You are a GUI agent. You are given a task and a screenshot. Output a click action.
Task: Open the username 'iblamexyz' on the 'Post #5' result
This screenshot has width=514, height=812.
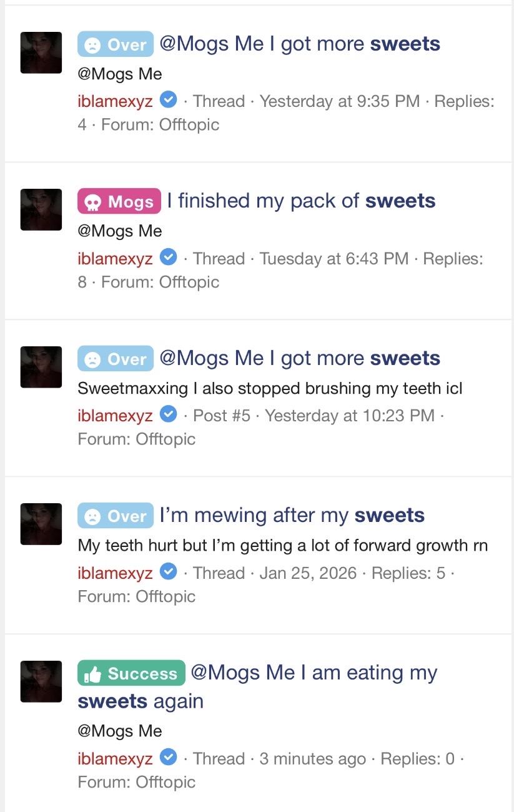[x=115, y=415]
